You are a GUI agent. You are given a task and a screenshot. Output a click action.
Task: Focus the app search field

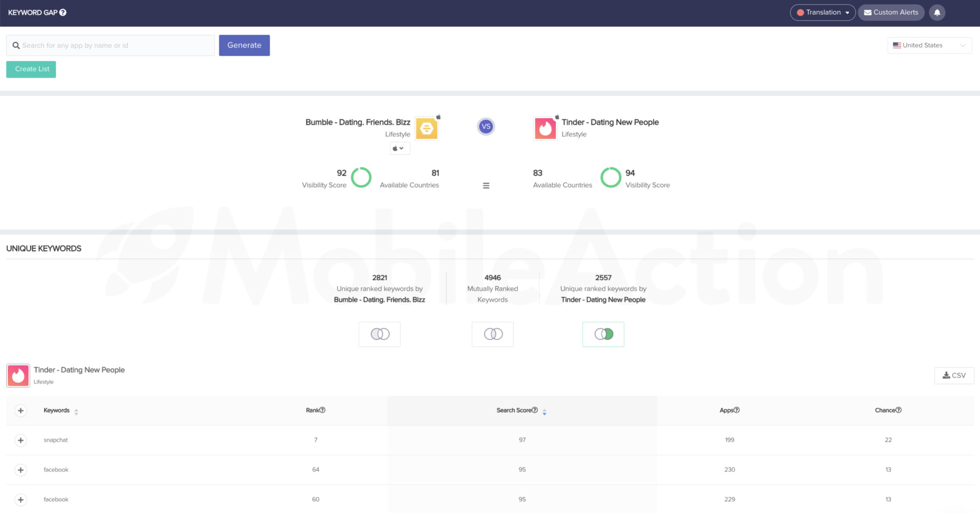pos(110,45)
